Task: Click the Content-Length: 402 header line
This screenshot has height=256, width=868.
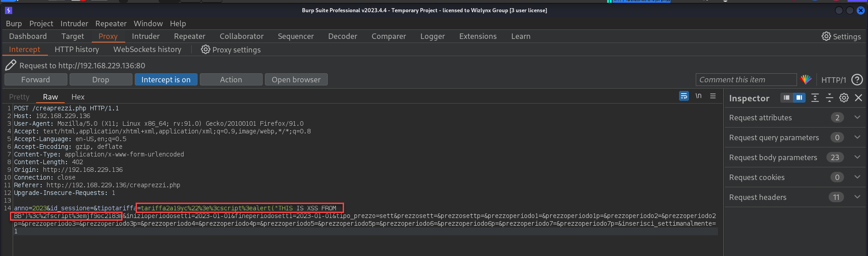Action: 48,162
